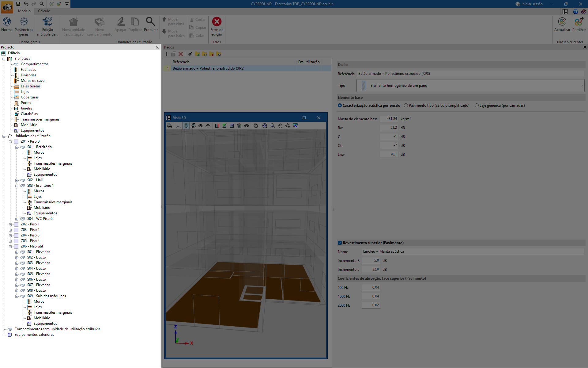The width and height of the screenshot is (588, 368).
Task: Click the Rw value input field
Action: pyautogui.click(x=389, y=128)
